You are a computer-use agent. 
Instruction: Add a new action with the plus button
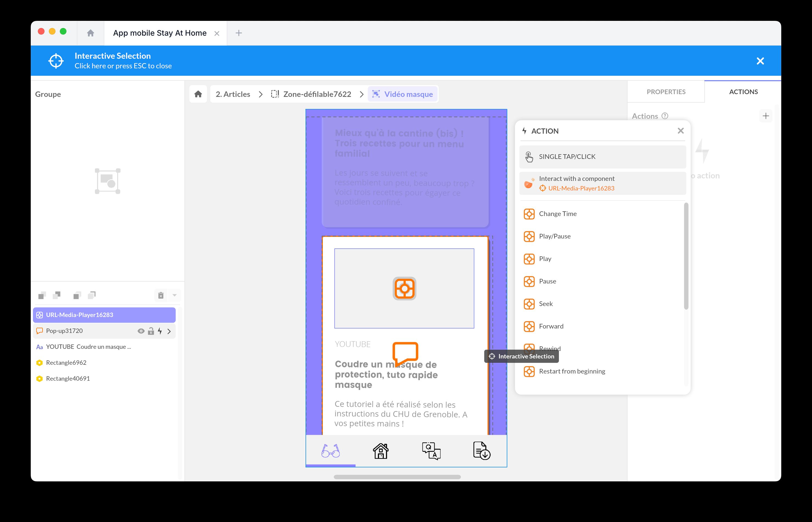click(766, 116)
